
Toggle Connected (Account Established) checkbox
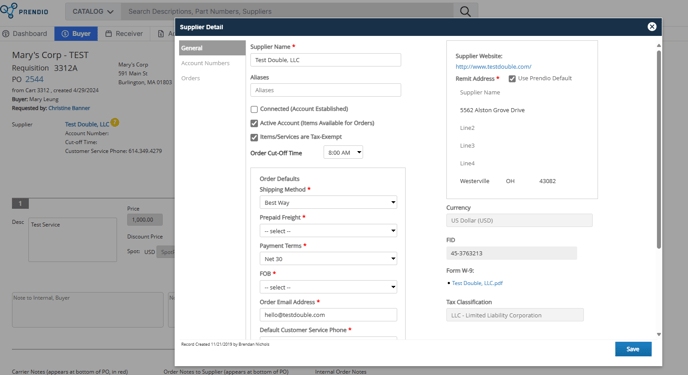pyautogui.click(x=254, y=109)
